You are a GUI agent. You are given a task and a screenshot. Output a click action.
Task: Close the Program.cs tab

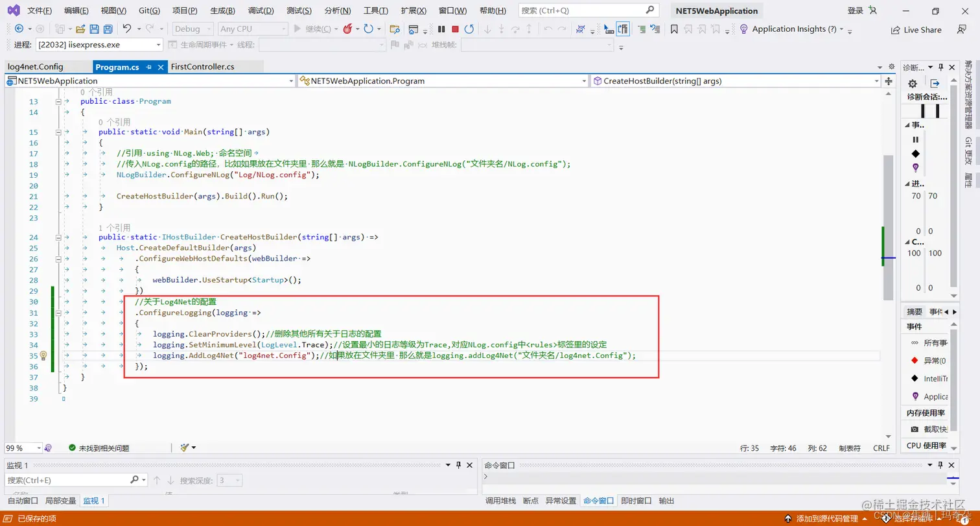point(159,67)
